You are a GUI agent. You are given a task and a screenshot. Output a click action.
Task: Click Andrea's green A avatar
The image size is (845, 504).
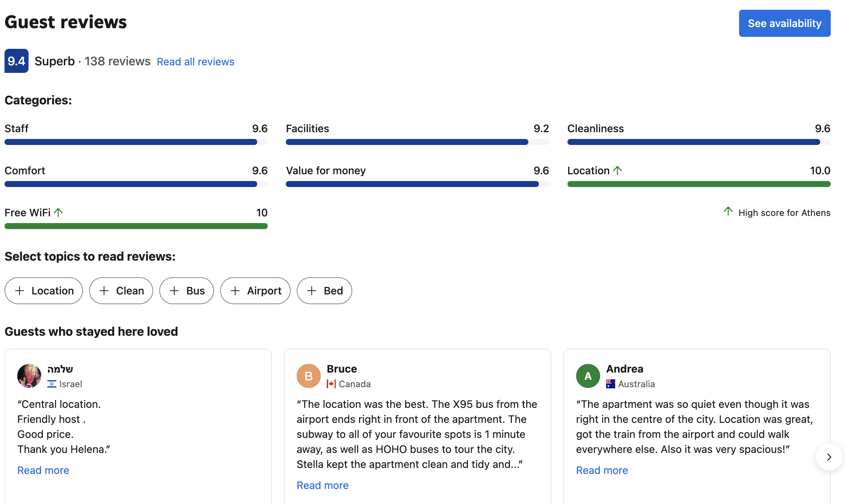(588, 376)
